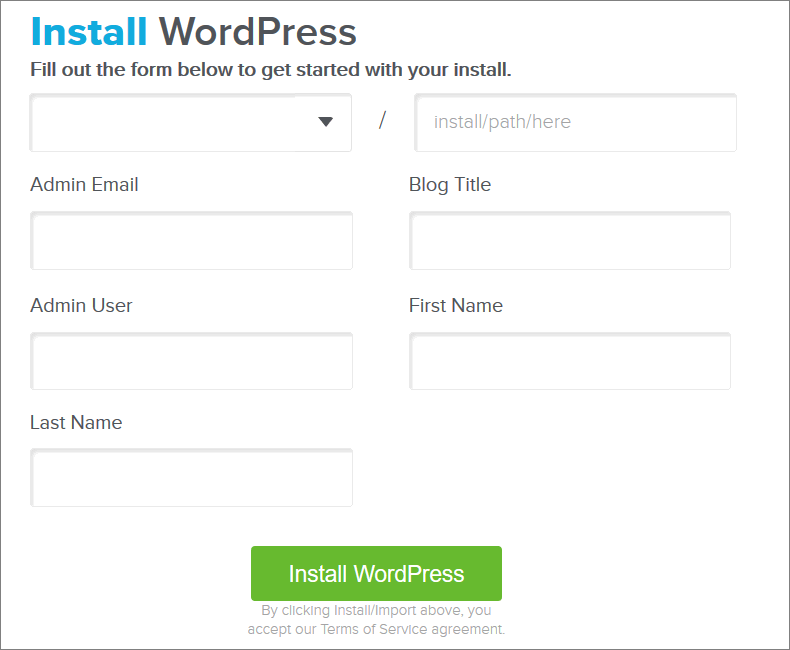Open the domain selection dropdown
The width and height of the screenshot is (790, 650).
190,122
